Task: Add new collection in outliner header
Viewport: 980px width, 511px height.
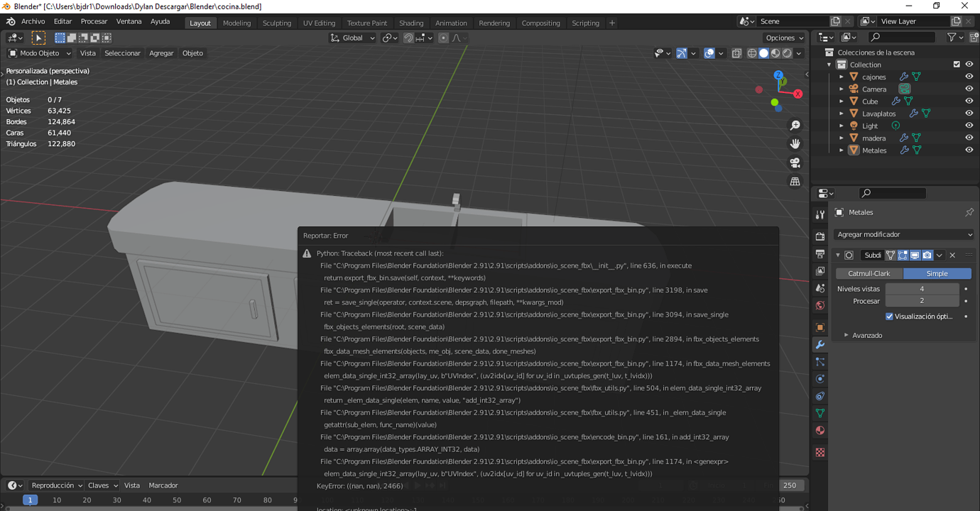Action: (974, 37)
